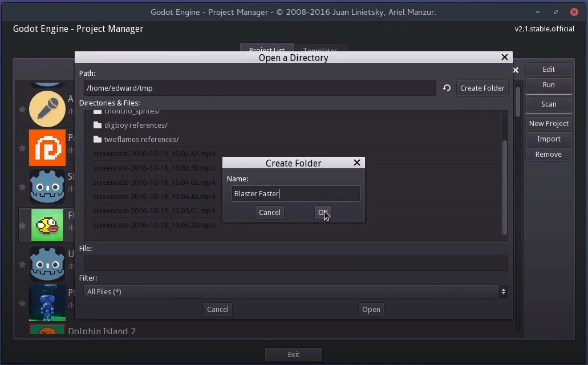Image resolution: width=588 pixels, height=365 pixels.
Task: Select screencast-2016-10-18_16.05.38.mp4
Action: tap(154, 225)
